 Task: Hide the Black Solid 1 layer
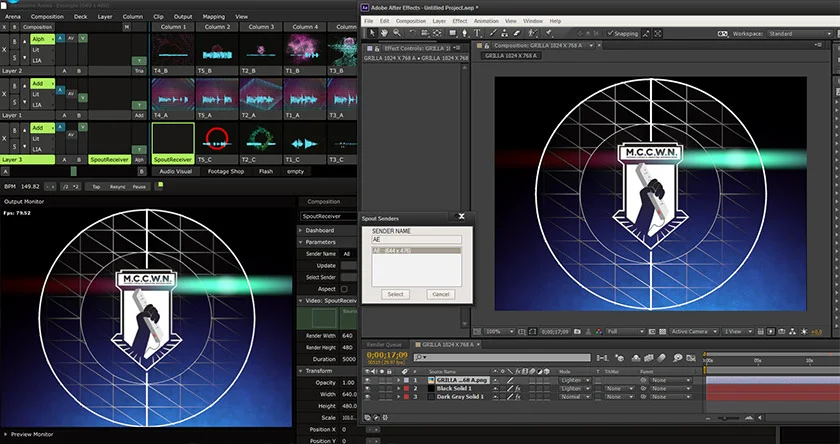point(368,388)
